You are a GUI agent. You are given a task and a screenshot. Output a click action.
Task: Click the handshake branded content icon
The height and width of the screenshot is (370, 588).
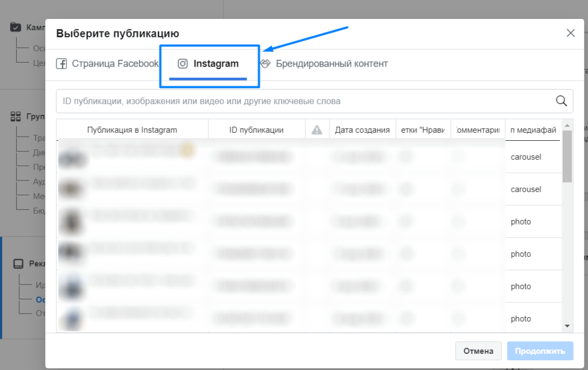click(265, 64)
